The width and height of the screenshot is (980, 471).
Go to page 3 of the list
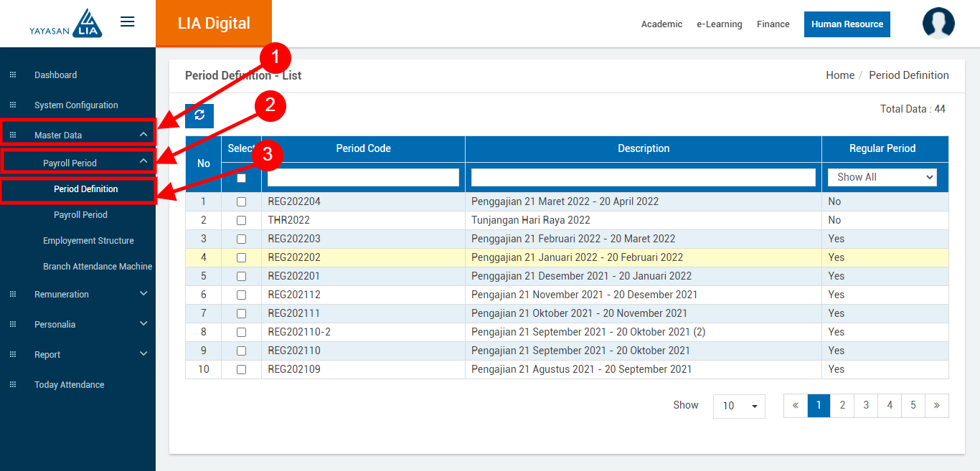coord(865,405)
